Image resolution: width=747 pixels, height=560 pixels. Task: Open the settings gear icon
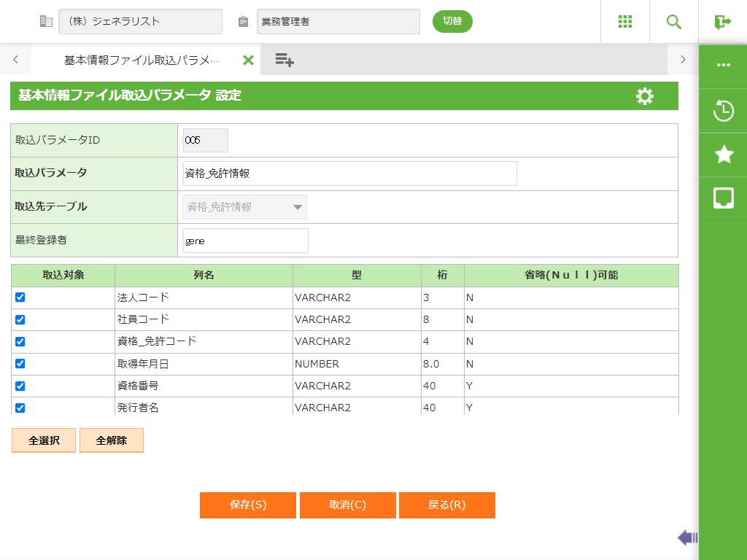pyautogui.click(x=645, y=96)
